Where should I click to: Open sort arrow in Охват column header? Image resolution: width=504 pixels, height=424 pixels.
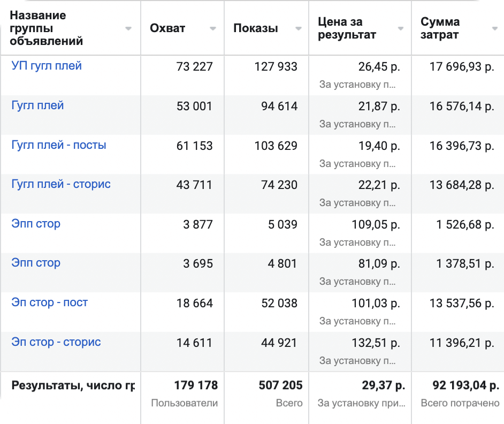(x=213, y=29)
